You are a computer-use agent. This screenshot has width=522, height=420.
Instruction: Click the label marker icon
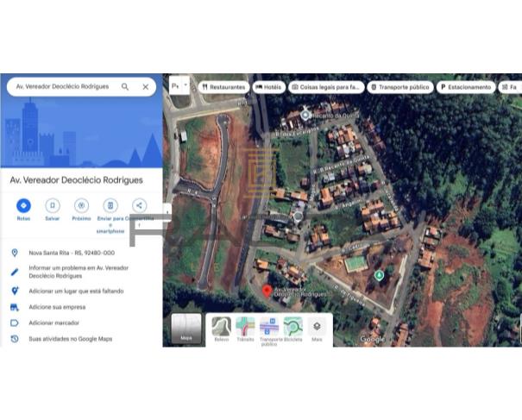pos(15,323)
